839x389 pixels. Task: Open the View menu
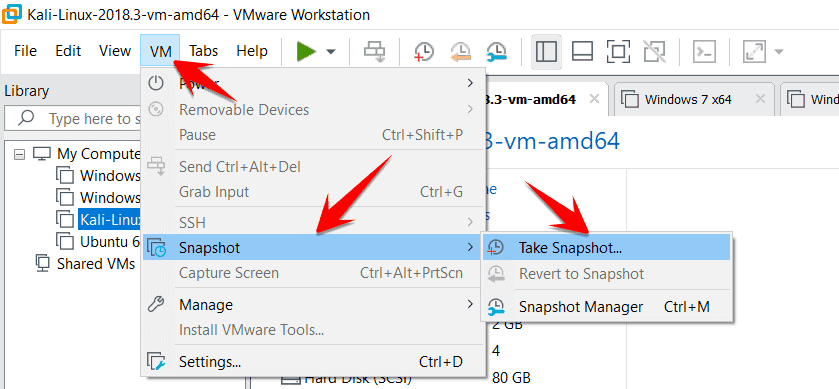pyautogui.click(x=115, y=51)
